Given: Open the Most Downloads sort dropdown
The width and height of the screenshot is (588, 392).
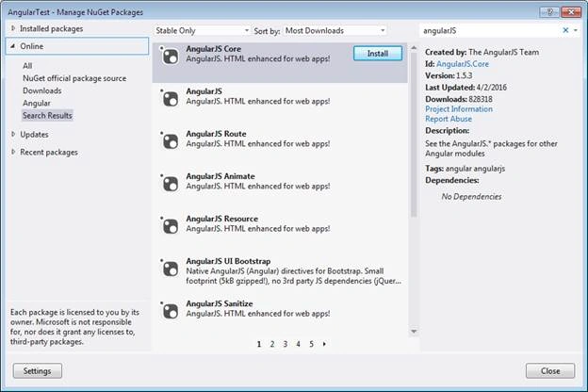Looking at the screenshot, I should point(335,31).
